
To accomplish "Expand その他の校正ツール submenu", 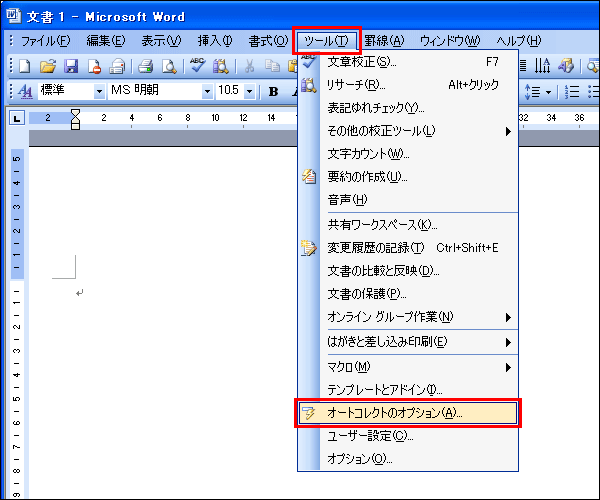I will click(408, 131).
